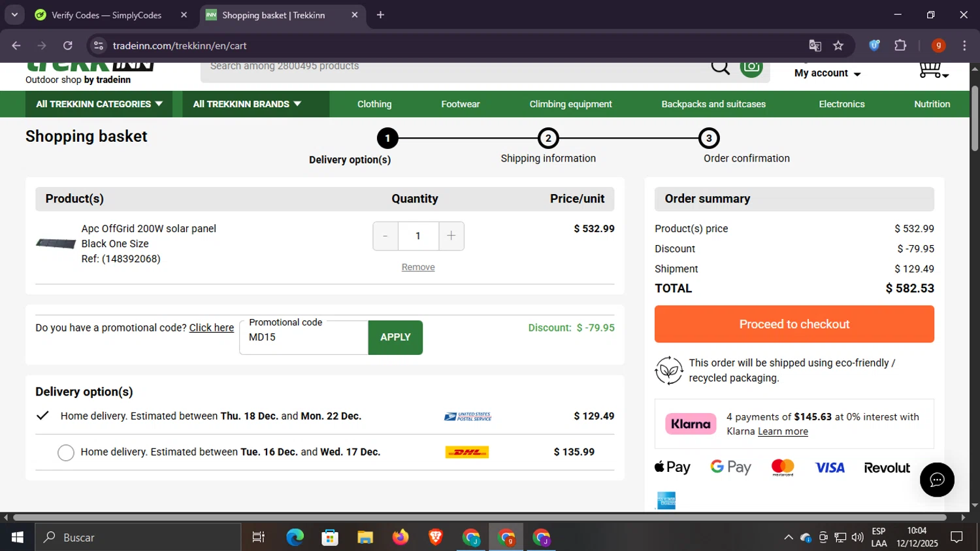Click the browser address bar URL
Screen dimensions: 980x551
click(180, 46)
